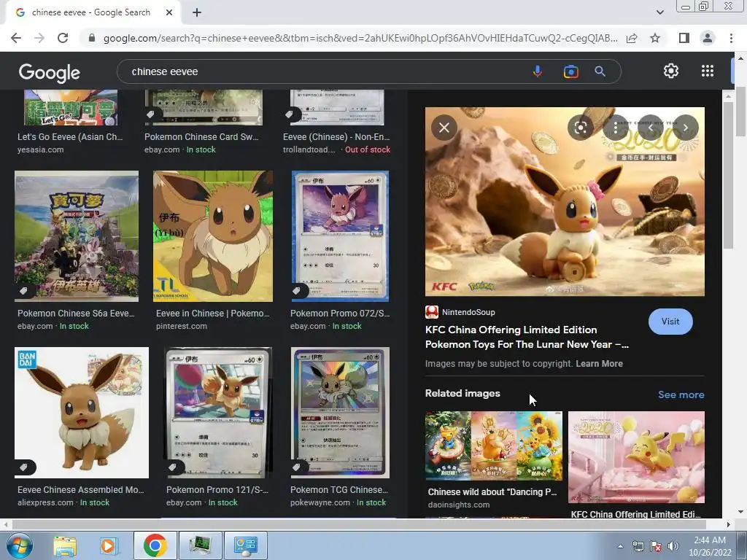Open 'Pokemon Promo 072/S...' card image

340,236
